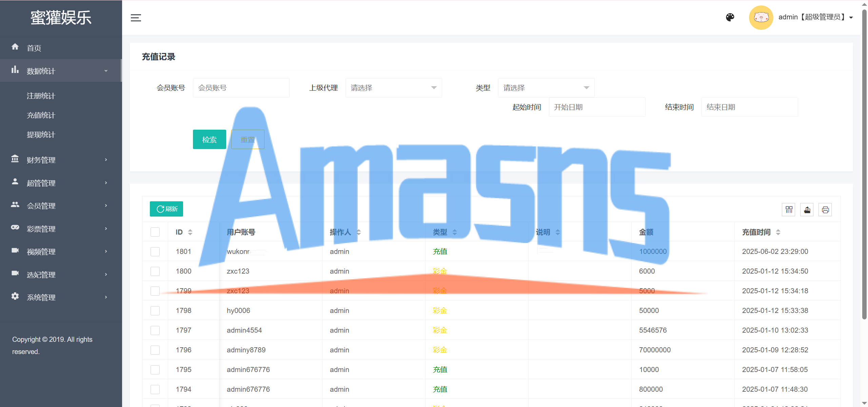The width and height of the screenshot is (868, 407).
Task: Sort by the 说明 column arrows
Action: tap(558, 232)
